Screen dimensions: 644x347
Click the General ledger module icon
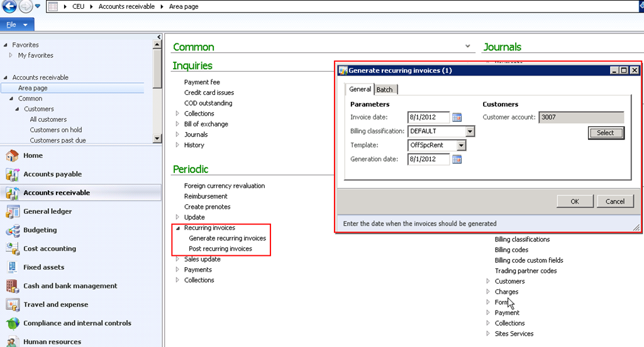point(12,212)
